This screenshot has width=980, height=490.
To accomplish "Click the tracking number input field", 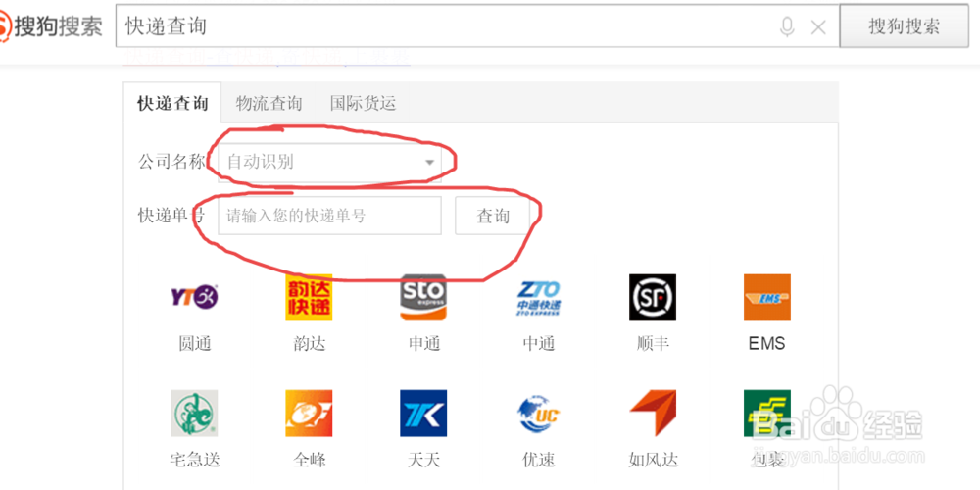I will point(330,216).
